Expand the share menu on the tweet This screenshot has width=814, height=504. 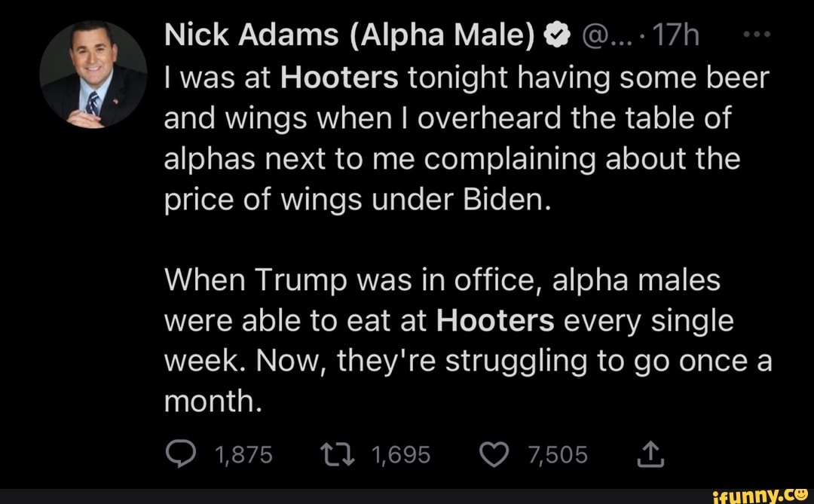[x=650, y=454]
